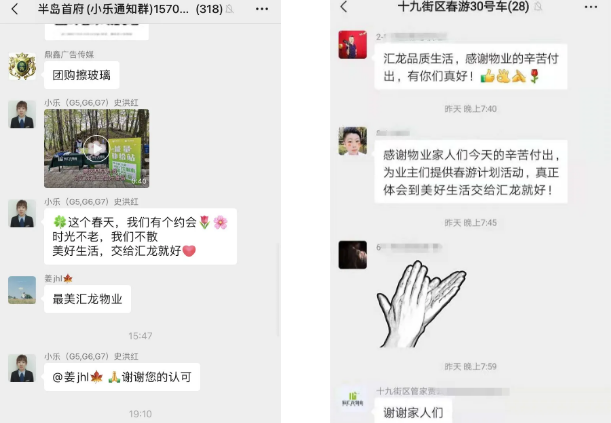The image size is (611, 423).
Task: Select the 最美汇龙物业 message bubble
Action: (x=87, y=299)
